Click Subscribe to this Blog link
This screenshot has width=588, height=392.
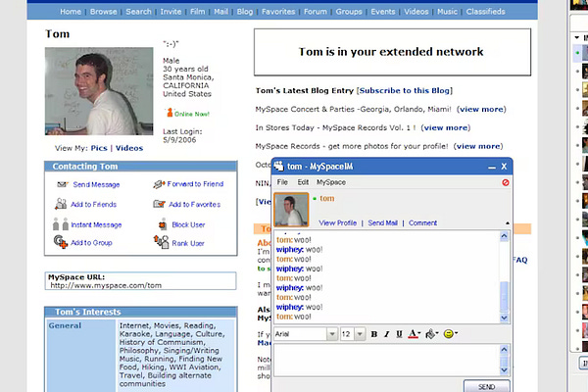tap(404, 90)
